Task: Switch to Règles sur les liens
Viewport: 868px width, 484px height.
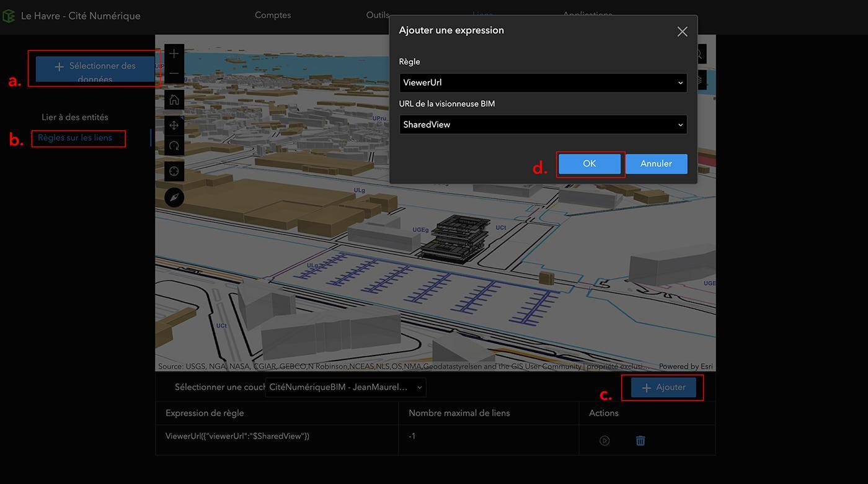Action: [75, 138]
